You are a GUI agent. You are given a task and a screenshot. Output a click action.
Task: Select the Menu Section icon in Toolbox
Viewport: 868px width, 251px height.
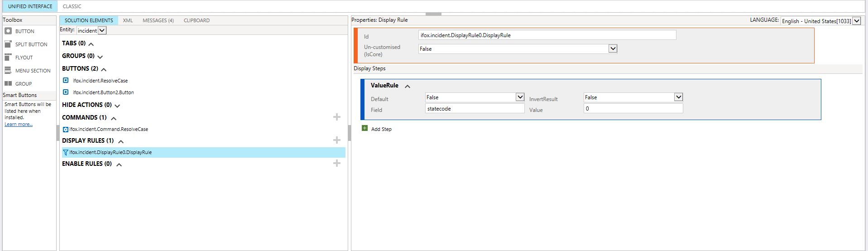(8, 70)
